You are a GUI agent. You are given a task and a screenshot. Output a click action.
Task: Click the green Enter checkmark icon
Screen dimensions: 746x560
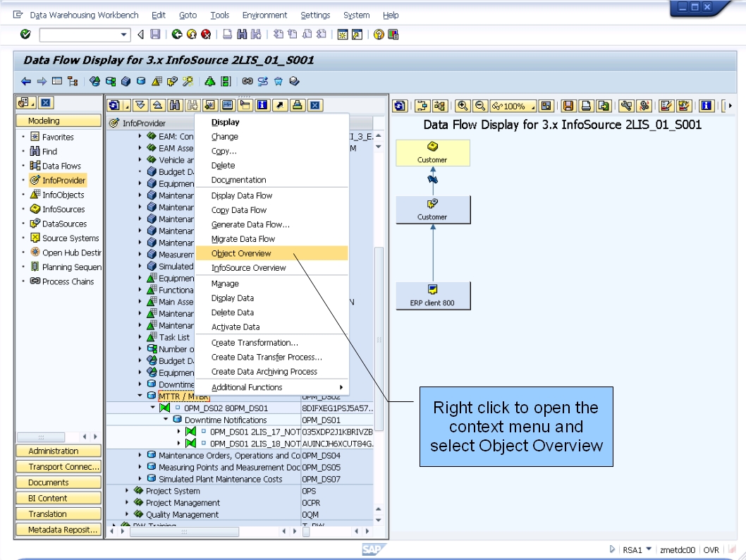pyautogui.click(x=25, y=35)
